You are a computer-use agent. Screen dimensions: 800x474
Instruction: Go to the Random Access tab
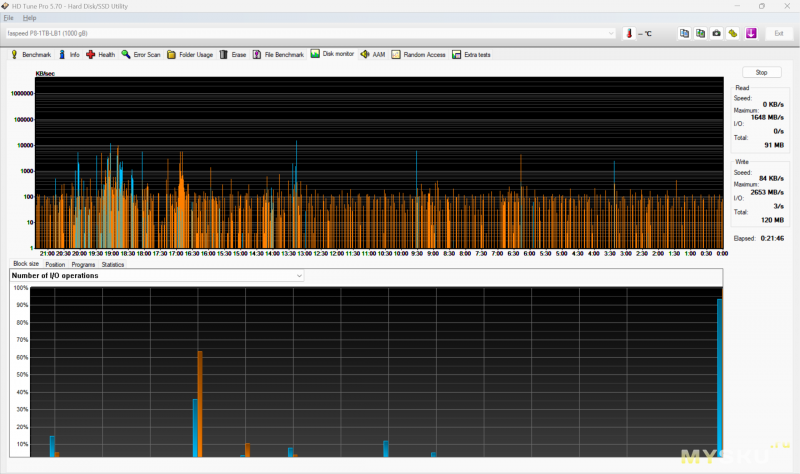[x=418, y=55]
